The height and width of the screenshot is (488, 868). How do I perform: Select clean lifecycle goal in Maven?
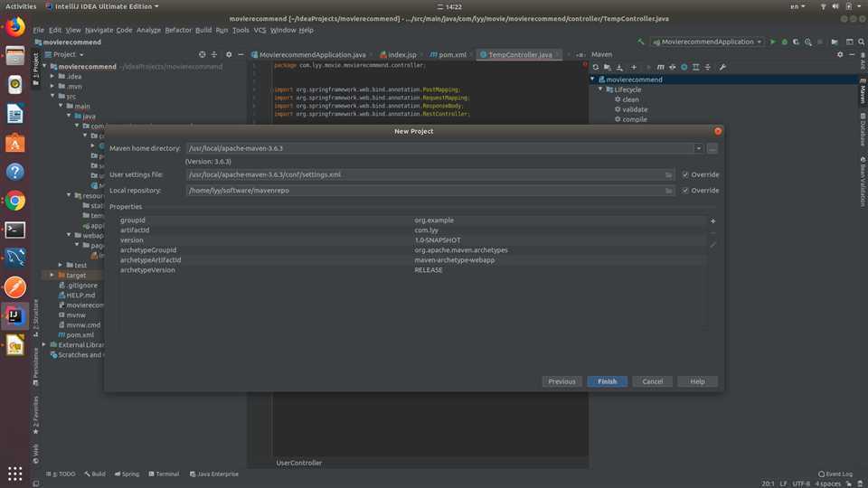(630, 99)
